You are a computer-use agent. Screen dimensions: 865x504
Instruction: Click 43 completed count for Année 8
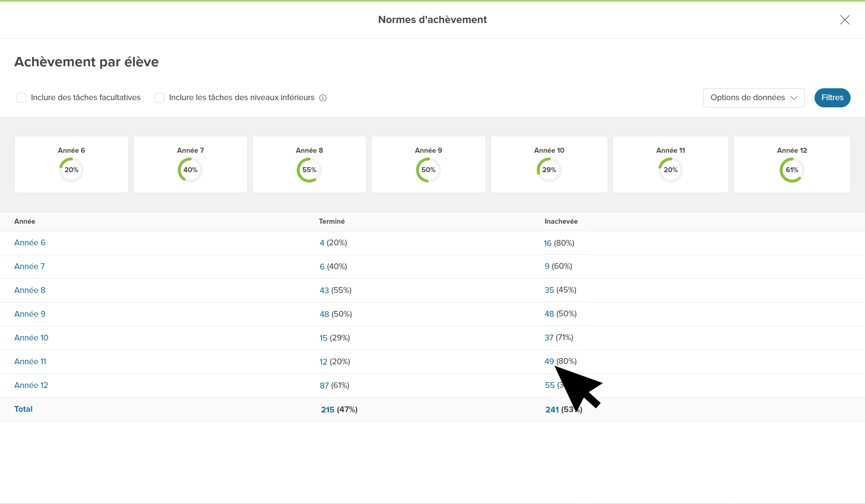point(324,290)
